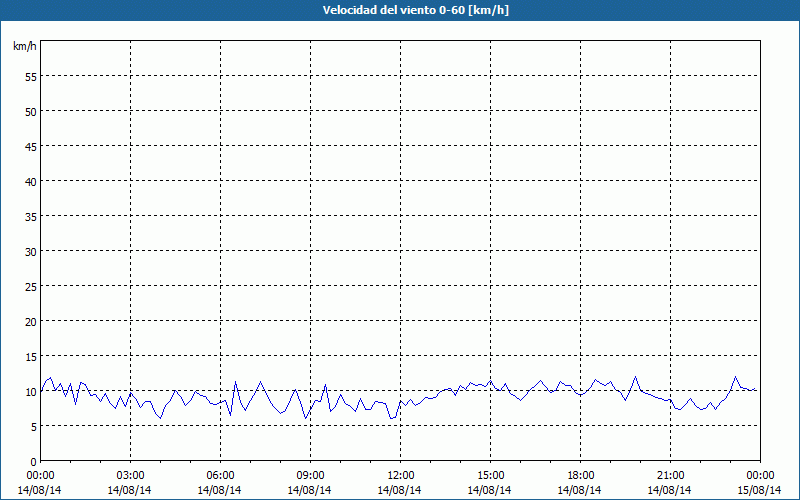Click the 45 value on the y-axis
Image resolution: width=800 pixels, height=500 pixels.
pyautogui.click(x=31, y=147)
